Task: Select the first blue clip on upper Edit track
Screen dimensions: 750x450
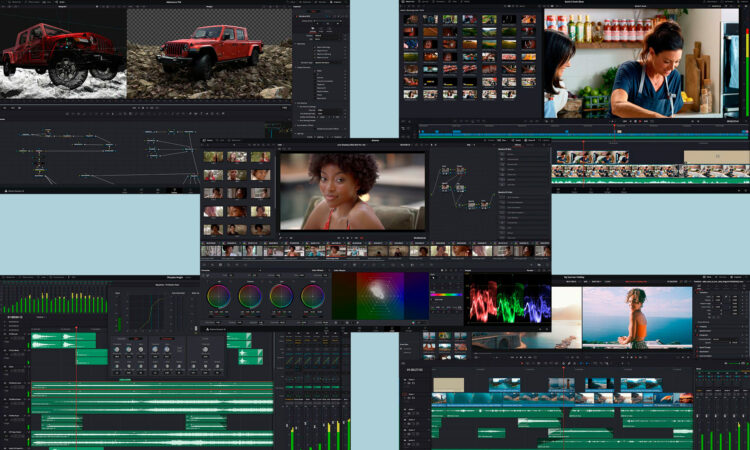Action: tap(505, 384)
